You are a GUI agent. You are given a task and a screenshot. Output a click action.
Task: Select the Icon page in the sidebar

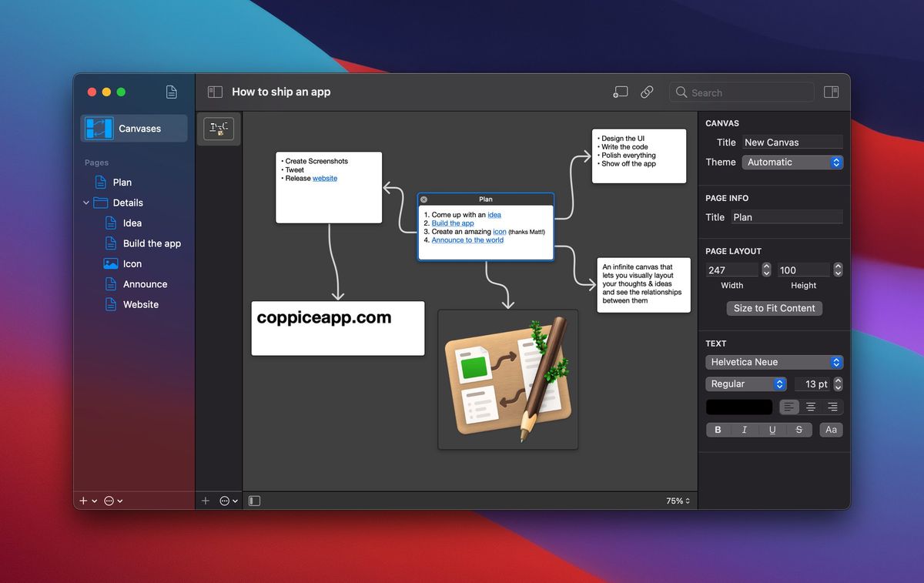pos(134,263)
